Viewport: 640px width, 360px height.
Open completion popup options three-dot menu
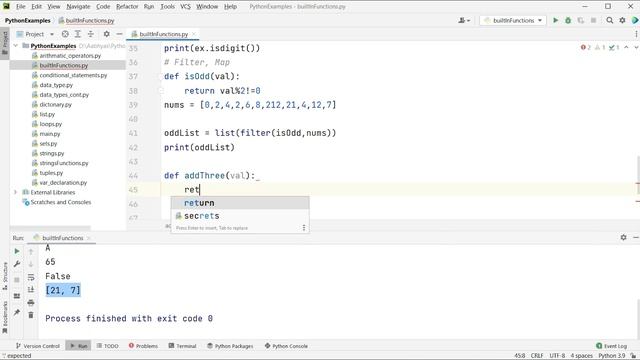coord(304,228)
